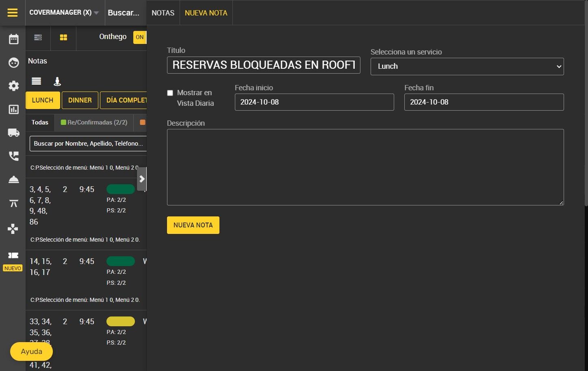Switch to grid view icon
Screen dimensions: 588x371
(x=63, y=37)
